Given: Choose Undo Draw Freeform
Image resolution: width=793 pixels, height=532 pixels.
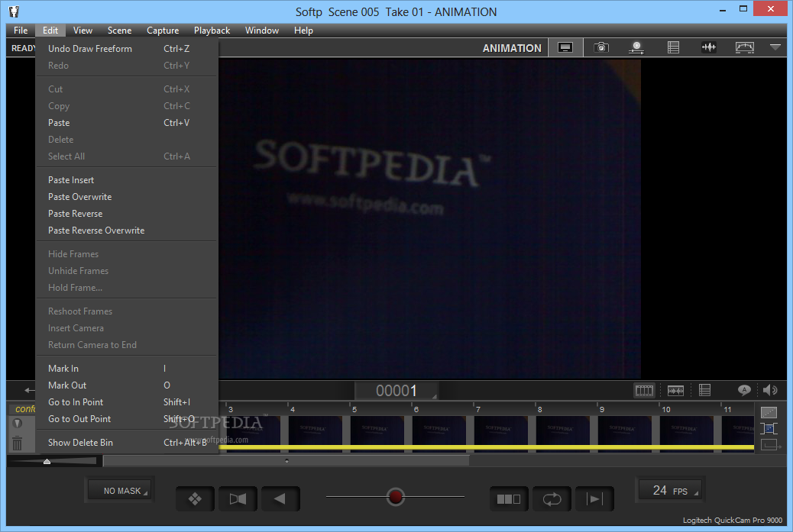Looking at the screenshot, I should (127, 49).
